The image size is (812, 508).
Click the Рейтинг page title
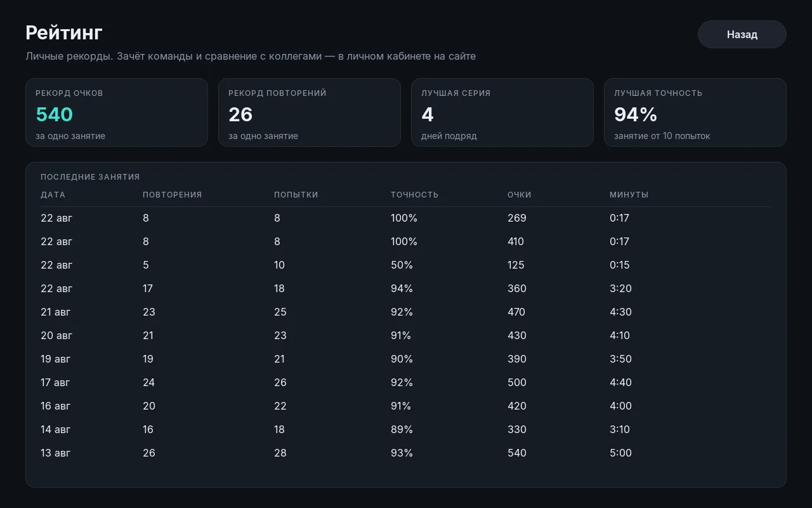pos(64,32)
